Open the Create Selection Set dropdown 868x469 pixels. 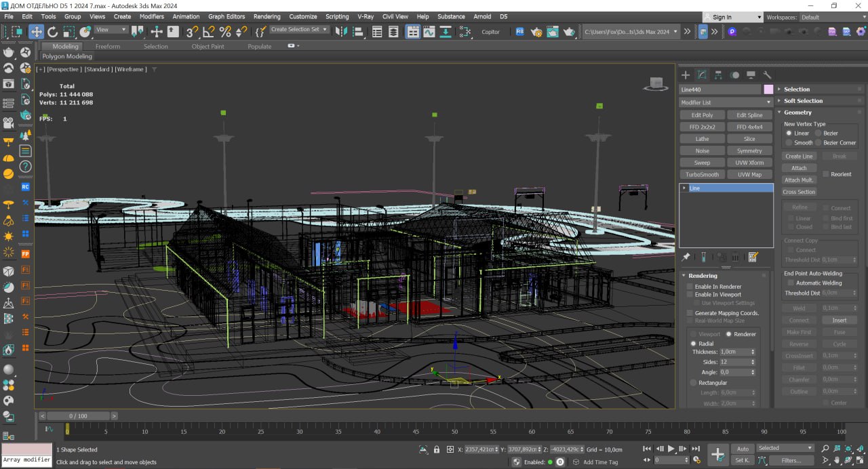(299, 30)
